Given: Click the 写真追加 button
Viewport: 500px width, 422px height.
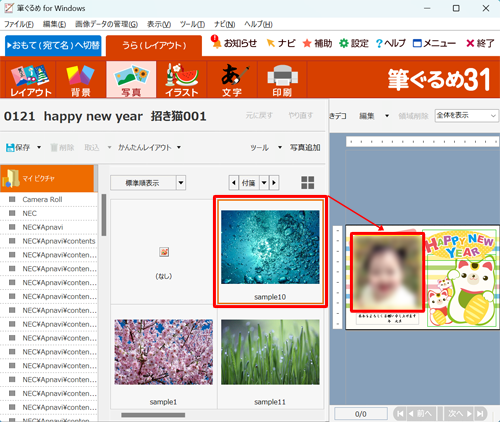Looking at the screenshot, I should click(305, 147).
